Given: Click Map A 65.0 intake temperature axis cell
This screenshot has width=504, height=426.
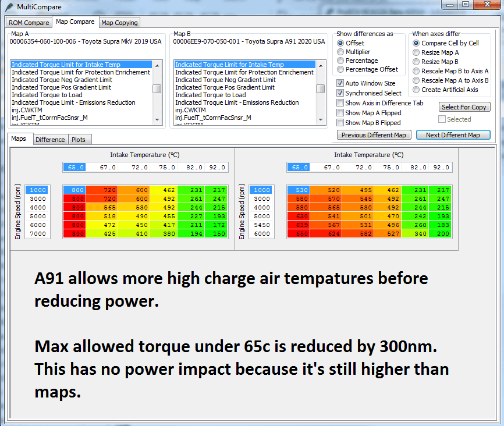Looking at the screenshot, I should pos(74,168).
